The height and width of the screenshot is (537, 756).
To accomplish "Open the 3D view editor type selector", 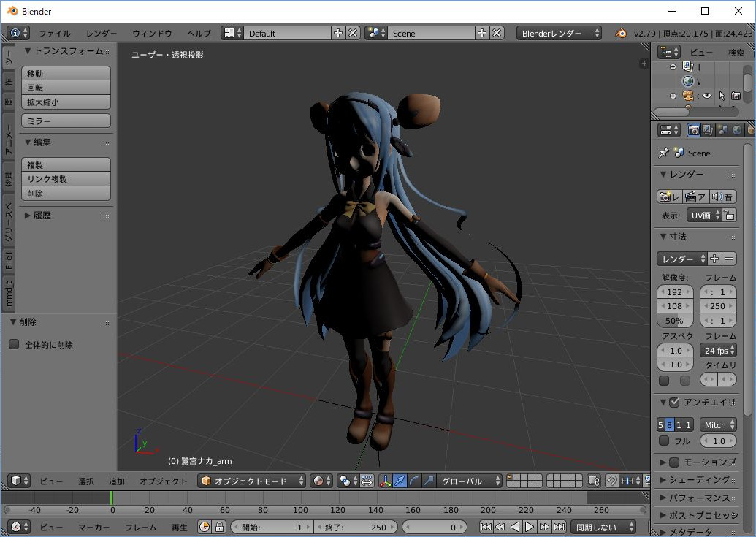I will [19, 481].
